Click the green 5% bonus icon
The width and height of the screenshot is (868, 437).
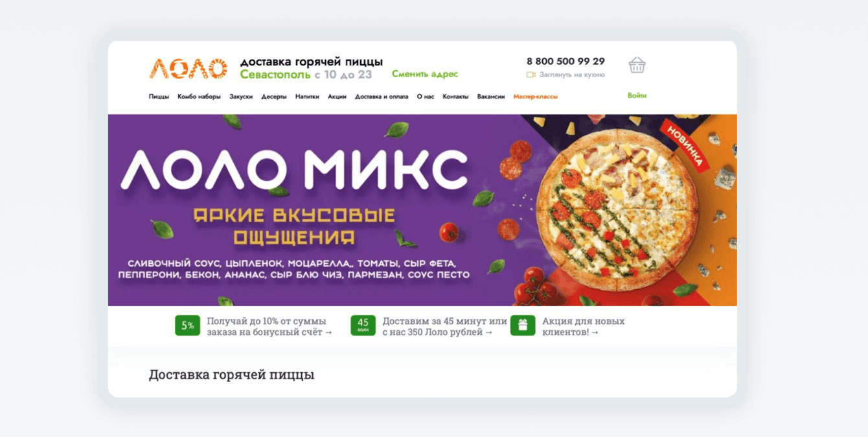point(187,325)
